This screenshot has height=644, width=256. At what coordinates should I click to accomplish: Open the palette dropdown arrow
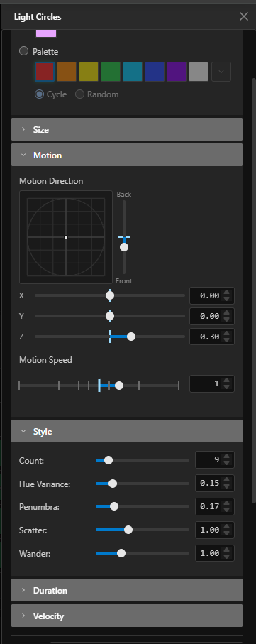[x=221, y=72]
